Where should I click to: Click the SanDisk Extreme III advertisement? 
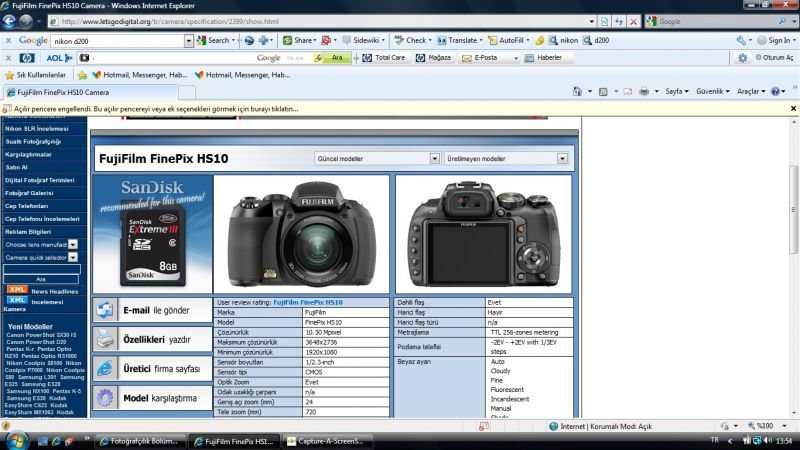[x=152, y=234]
